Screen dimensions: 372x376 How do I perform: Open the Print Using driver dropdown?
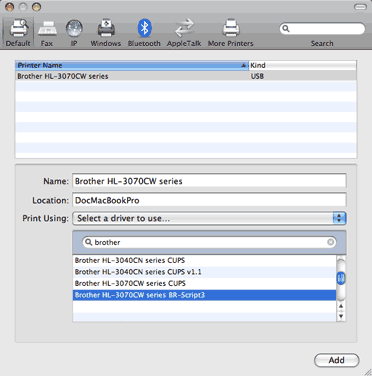[x=209, y=218]
